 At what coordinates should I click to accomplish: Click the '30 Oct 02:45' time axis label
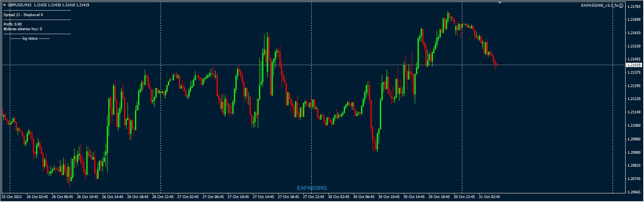point(338,197)
